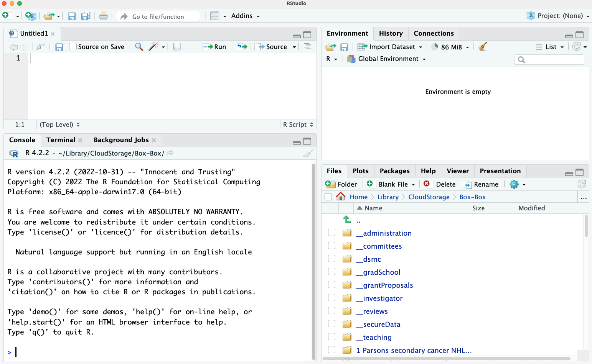Open workspace panes grid icon
Viewport: 592px width, 364px height.
coord(214,16)
